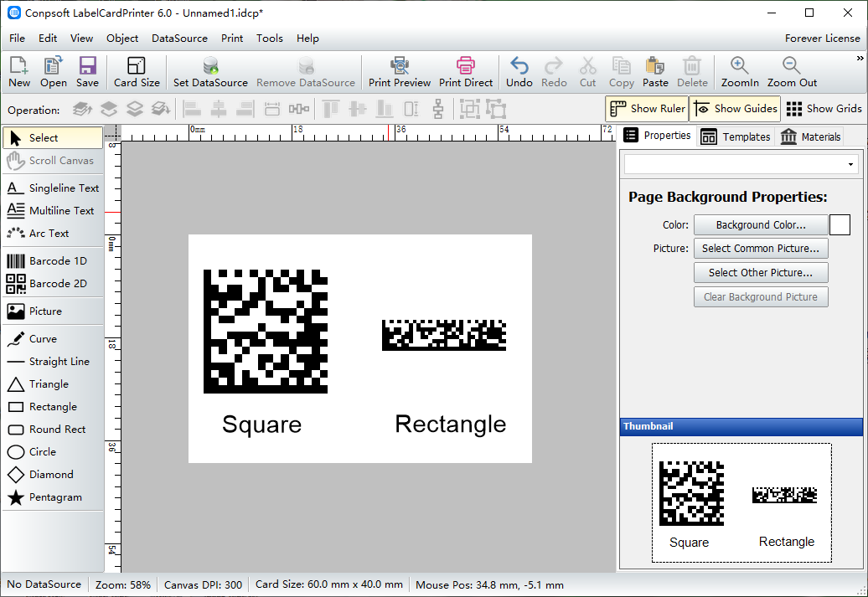This screenshot has height=597, width=868.
Task: Click the white background color swatch
Action: 840,224
